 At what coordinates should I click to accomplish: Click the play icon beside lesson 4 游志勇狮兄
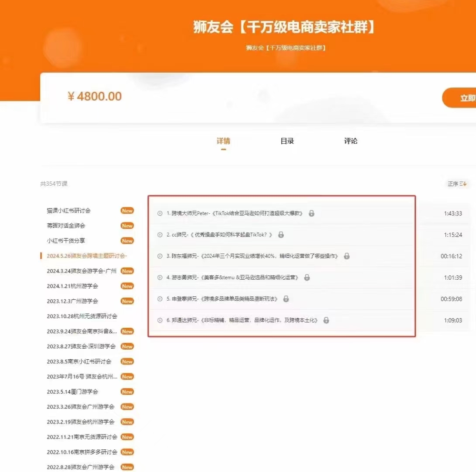(160, 278)
